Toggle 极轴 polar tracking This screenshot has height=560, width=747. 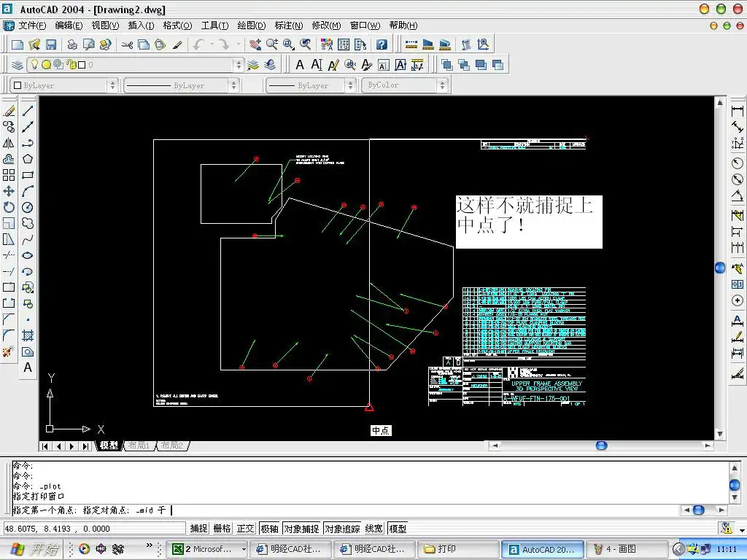[269, 529]
